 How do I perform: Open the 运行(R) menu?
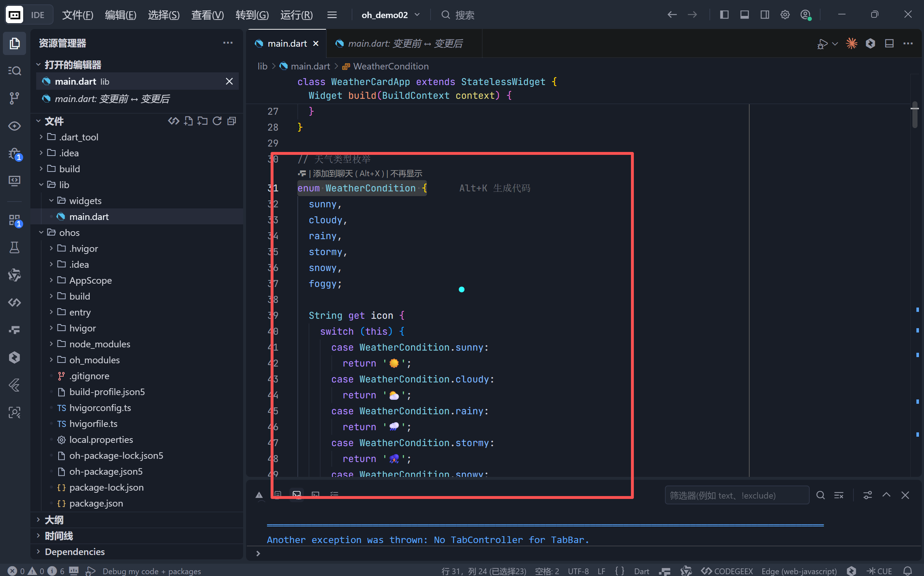296,15
